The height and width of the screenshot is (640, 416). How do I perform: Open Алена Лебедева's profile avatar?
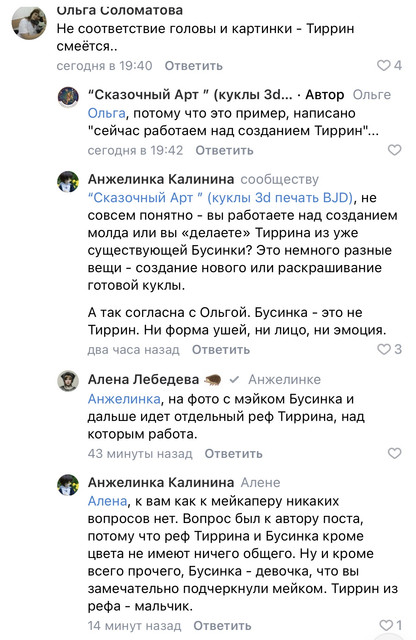coord(68,381)
